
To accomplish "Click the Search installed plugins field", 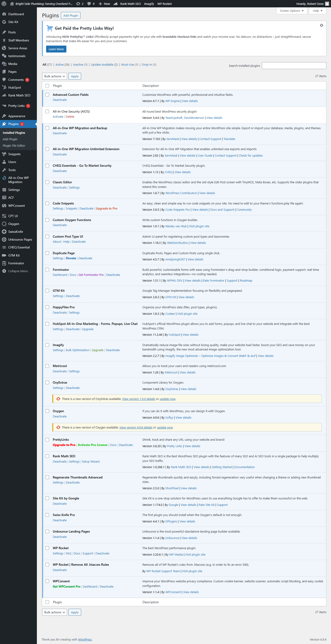I will coord(294,65).
